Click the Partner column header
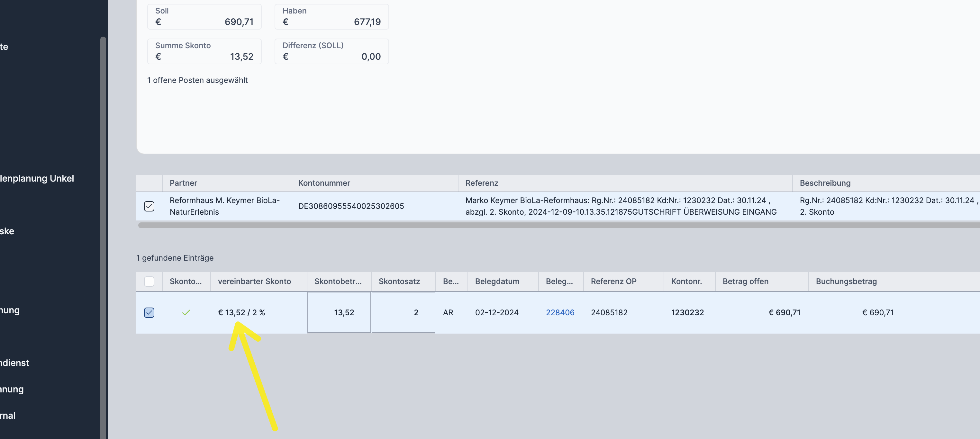 point(183,183)
